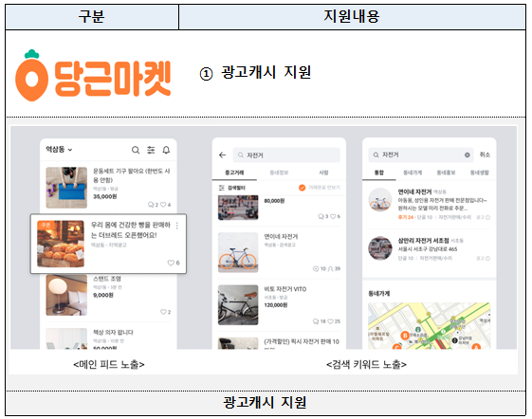This screenshot has width=532, height=419.
Task: Click the 35,000원 price text
Action: (x=105, y=196)
